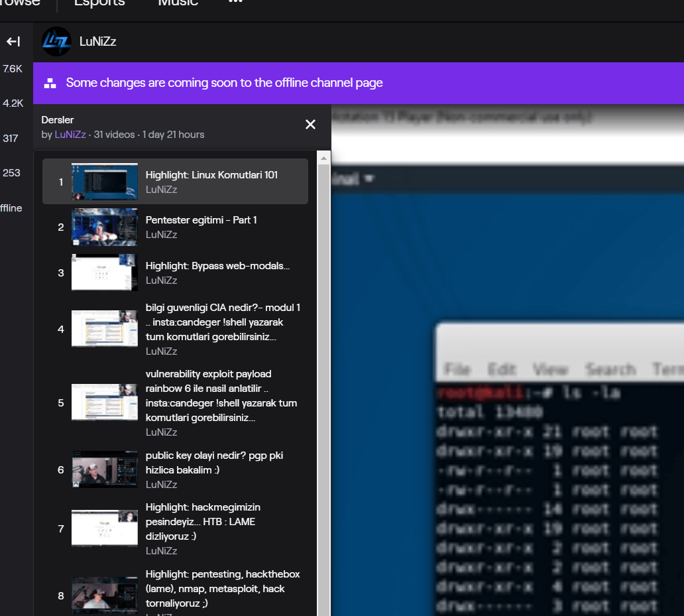This screenshot has width=684, height=616.
Task: Click the video player area
Action: [507, 360]
